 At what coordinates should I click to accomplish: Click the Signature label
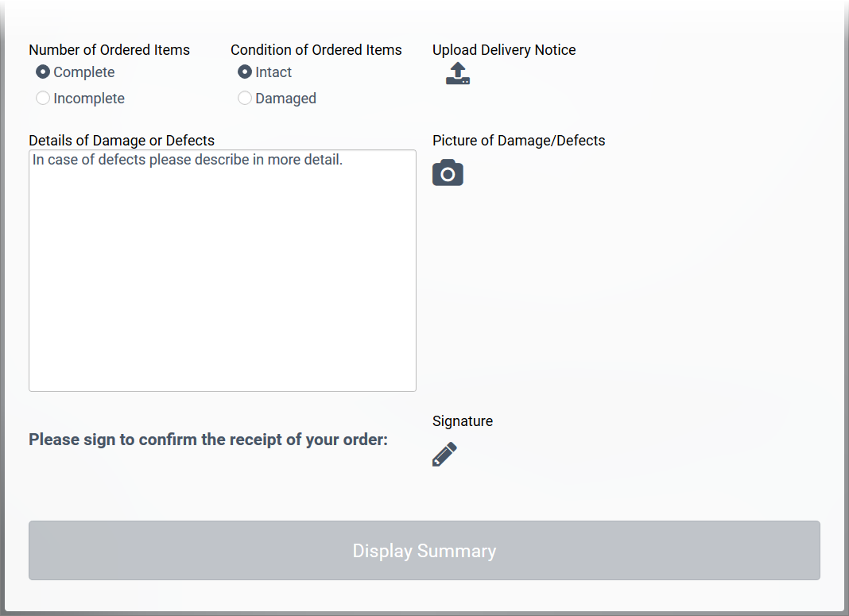463,420
